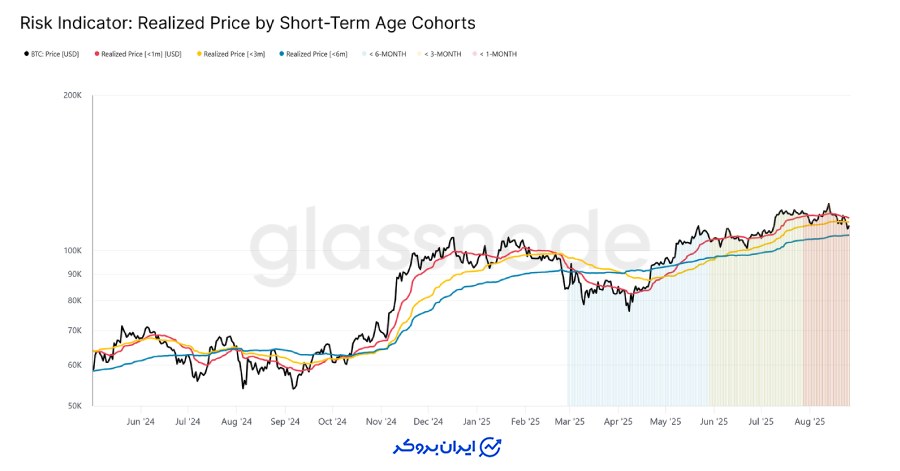Click the Iran Broker Persian brand text
Viewport: 900px width, 471px height.
click(432, 446)
